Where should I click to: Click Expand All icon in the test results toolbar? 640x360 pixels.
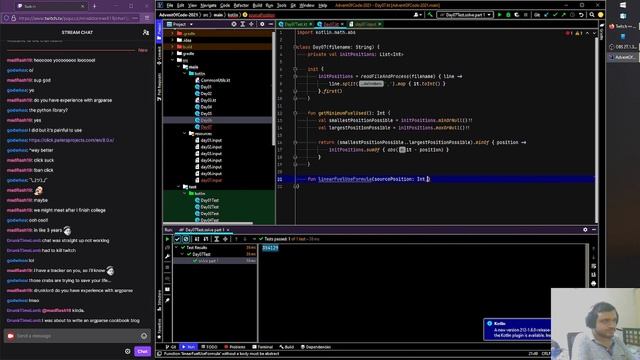click(217, 239)
